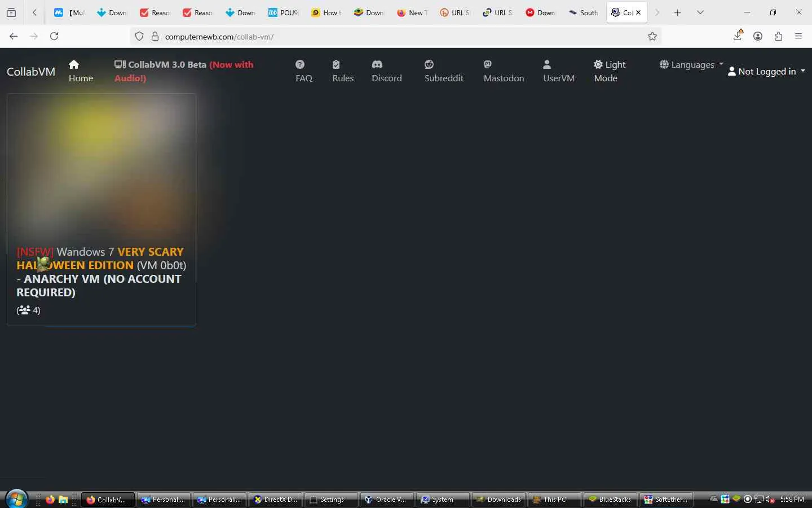
Task: Open the Oracle V... taskbar window
Action: [x=386, y=500]
